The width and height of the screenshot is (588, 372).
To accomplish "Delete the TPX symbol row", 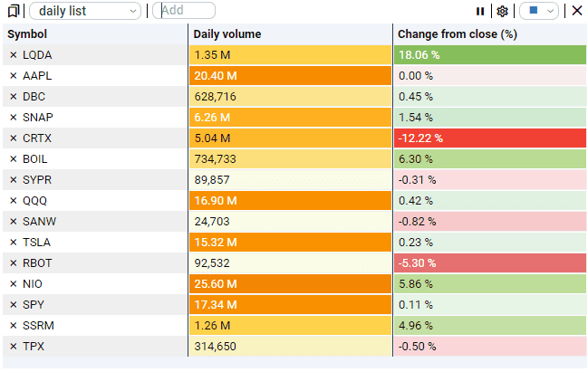I will 13,347.
